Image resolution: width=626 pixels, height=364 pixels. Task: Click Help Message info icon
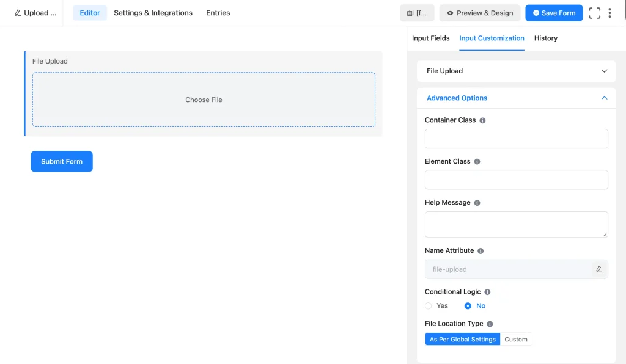477,203
